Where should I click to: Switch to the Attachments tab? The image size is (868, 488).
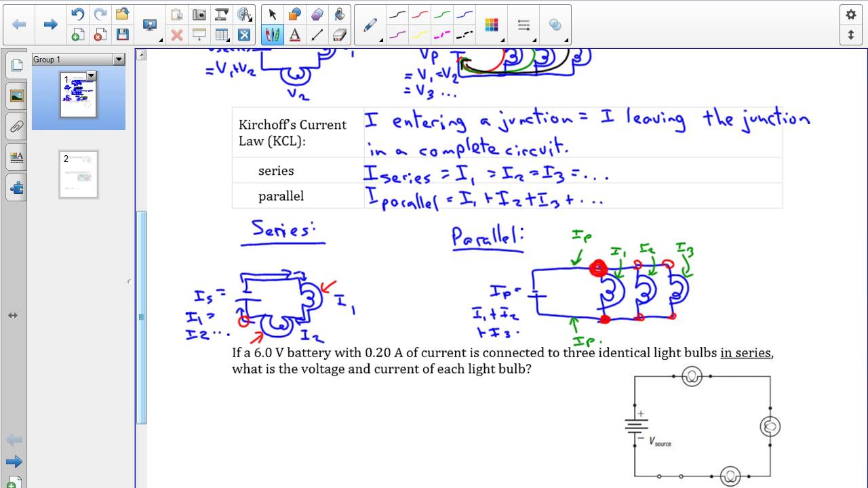click(16, 126)
